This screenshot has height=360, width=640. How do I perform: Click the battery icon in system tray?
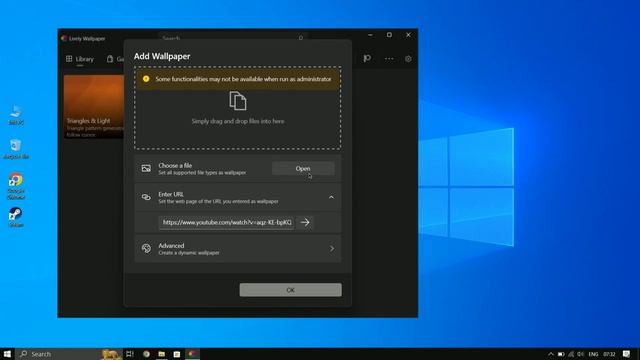click(561, 354)
